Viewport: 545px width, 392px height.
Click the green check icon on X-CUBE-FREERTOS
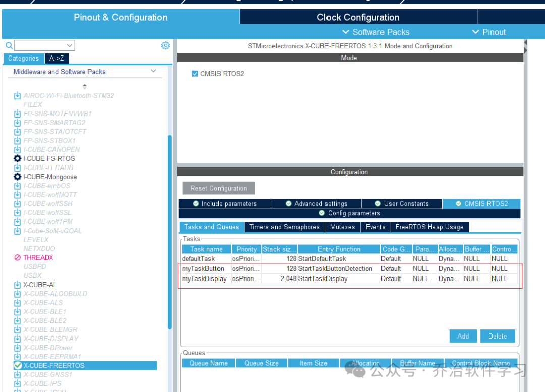pyautogui.click(x=18, y=366)
